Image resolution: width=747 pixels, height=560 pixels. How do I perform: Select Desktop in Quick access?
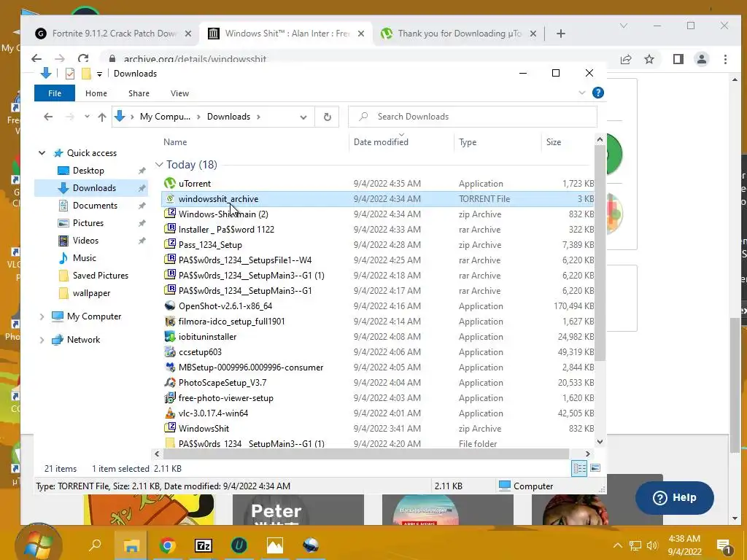[88, 171]
